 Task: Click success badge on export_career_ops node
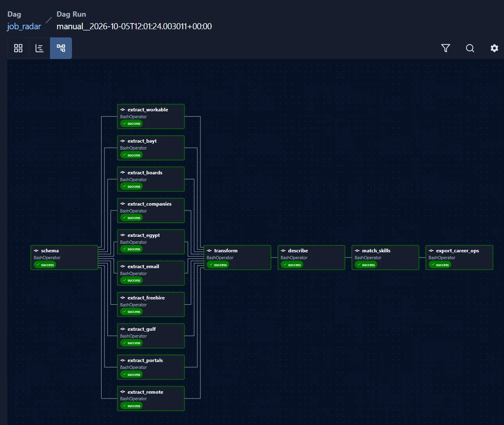point(440,265)
